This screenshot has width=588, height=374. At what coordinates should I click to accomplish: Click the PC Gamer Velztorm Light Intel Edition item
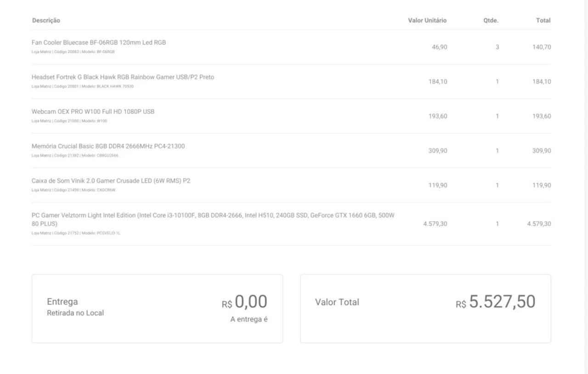pyautogui.click(x=213, y=215)
